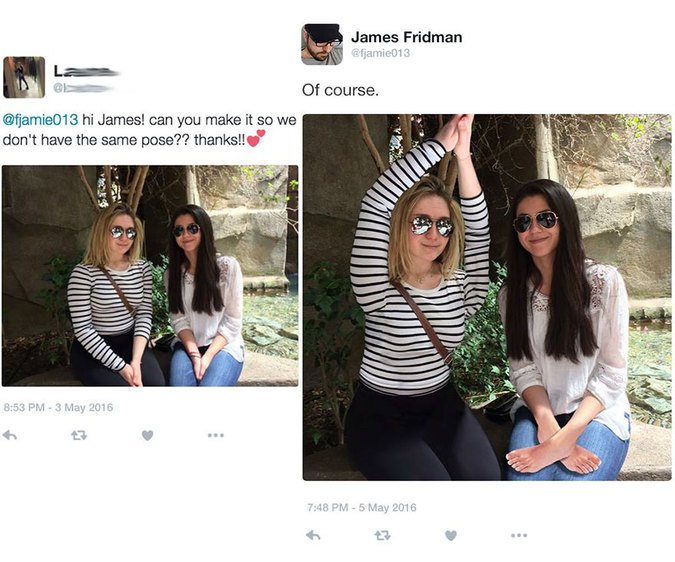Like James Fridman's 'Of course.' tweet

click(x=450, y=535)
